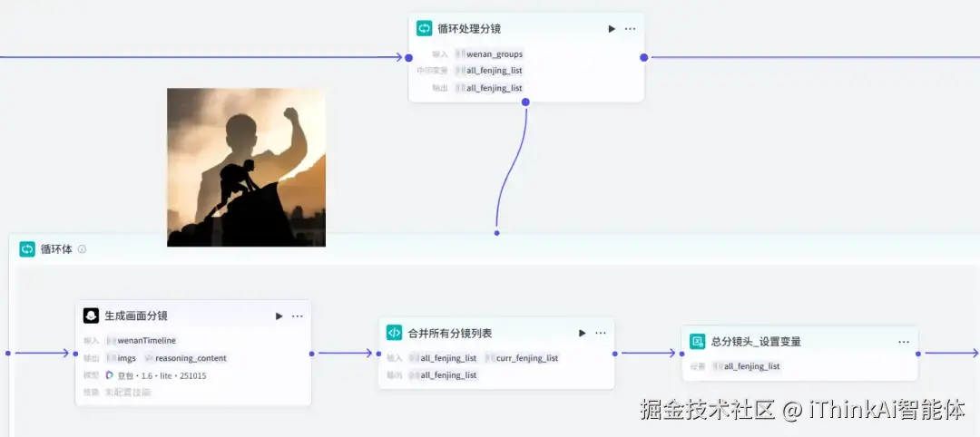This screenshot has height=437, width=980.
Task: Run the 合并所有分镜列表 node with play button
Action: [582, 333]
